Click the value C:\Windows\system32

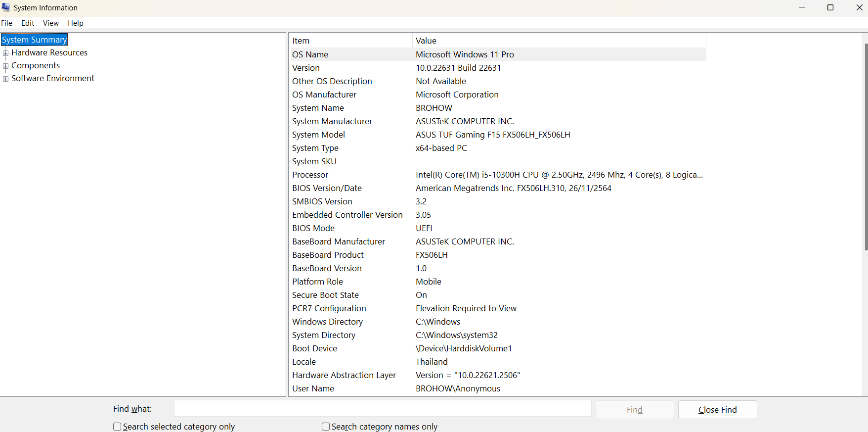pyautogui.click(x=457, y=335)
